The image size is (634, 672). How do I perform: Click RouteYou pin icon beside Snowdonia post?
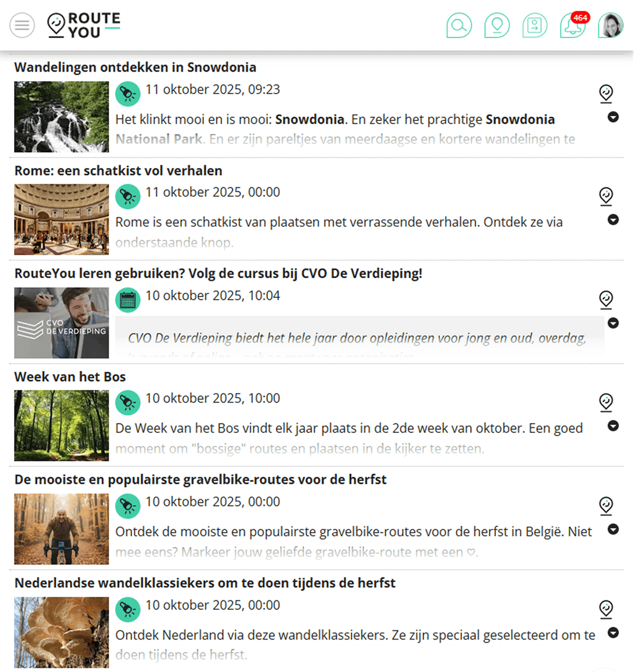click(606, 94)
